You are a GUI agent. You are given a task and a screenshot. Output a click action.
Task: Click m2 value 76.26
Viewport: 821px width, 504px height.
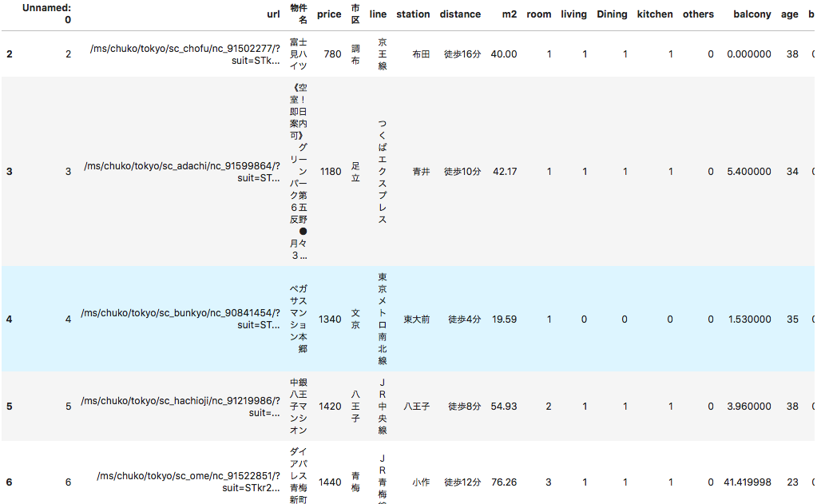[504, 482]
